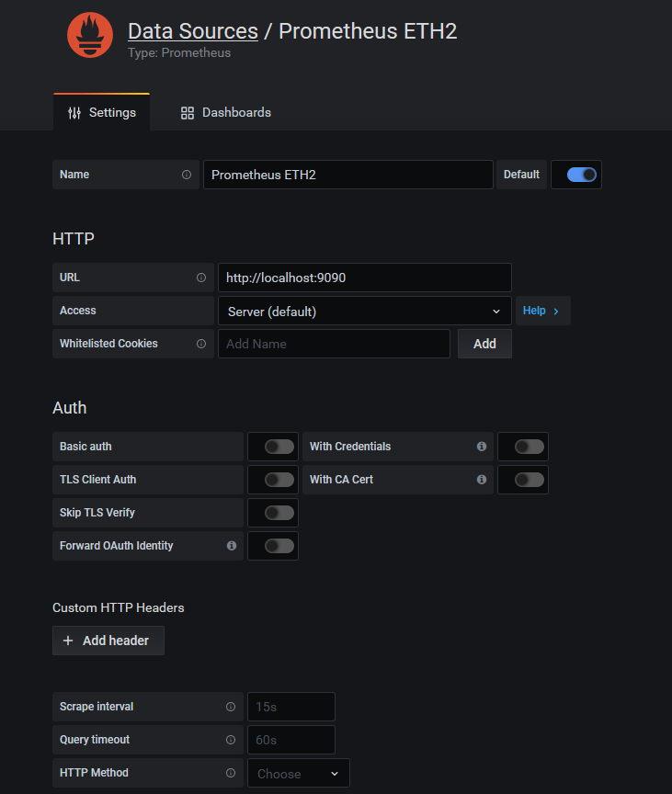Turn on TLS Client Auth
Viewport: 672px width, 794px height.
pos(279,480)
